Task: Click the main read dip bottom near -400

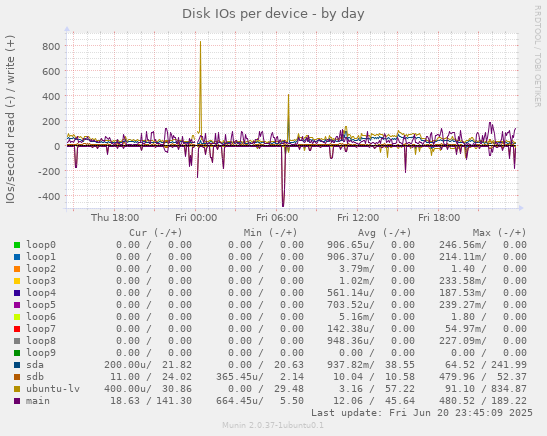Action: pos(283,205)
